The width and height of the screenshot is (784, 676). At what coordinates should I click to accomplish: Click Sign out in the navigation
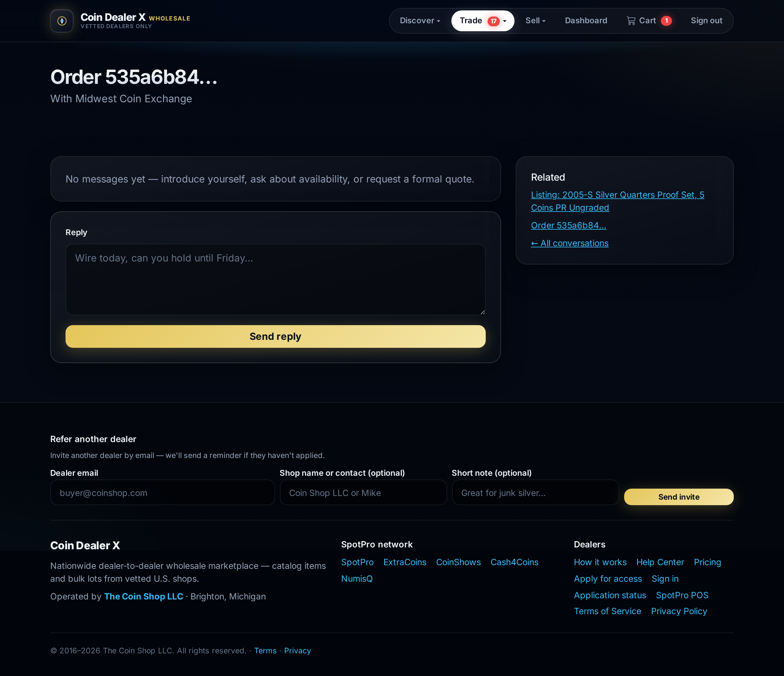(706, 21)
